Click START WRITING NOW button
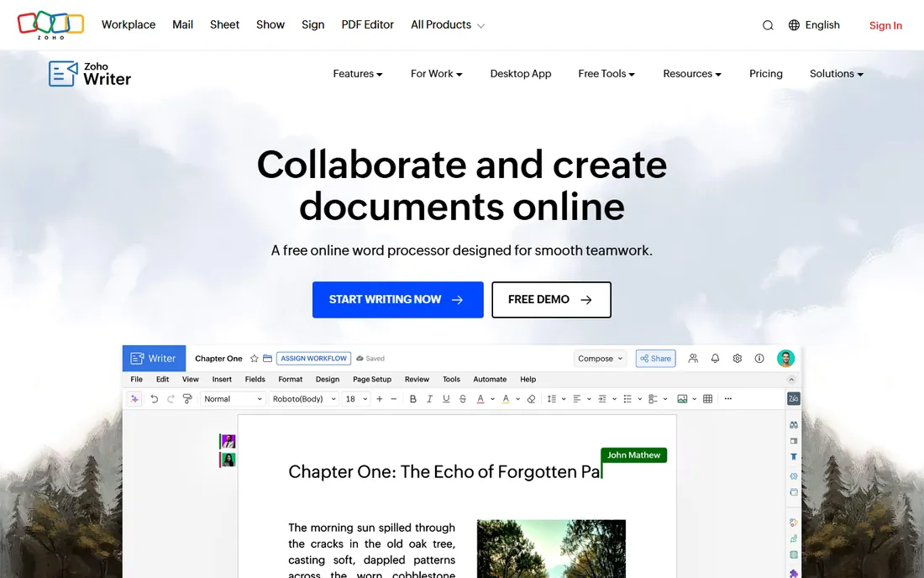924x578 pixels. click(x=398, y=300)
